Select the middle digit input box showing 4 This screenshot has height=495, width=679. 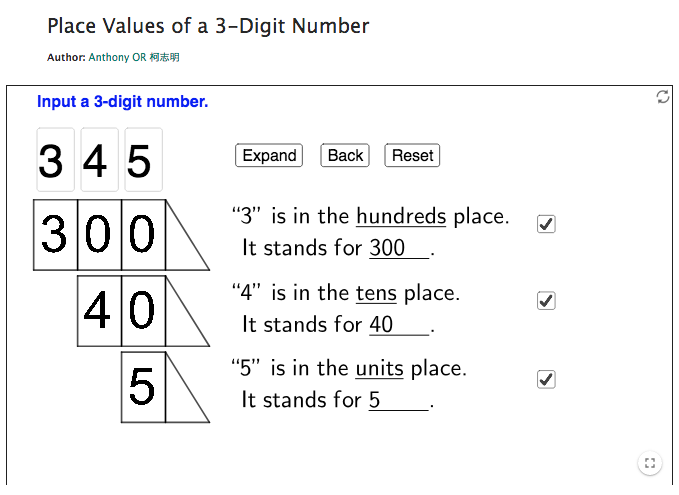[x=100, y=159]
